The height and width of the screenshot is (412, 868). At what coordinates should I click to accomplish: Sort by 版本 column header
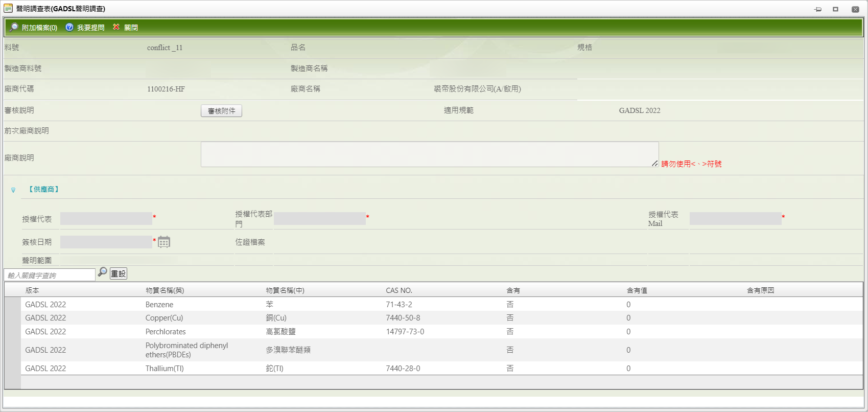[x=32, y=290]
